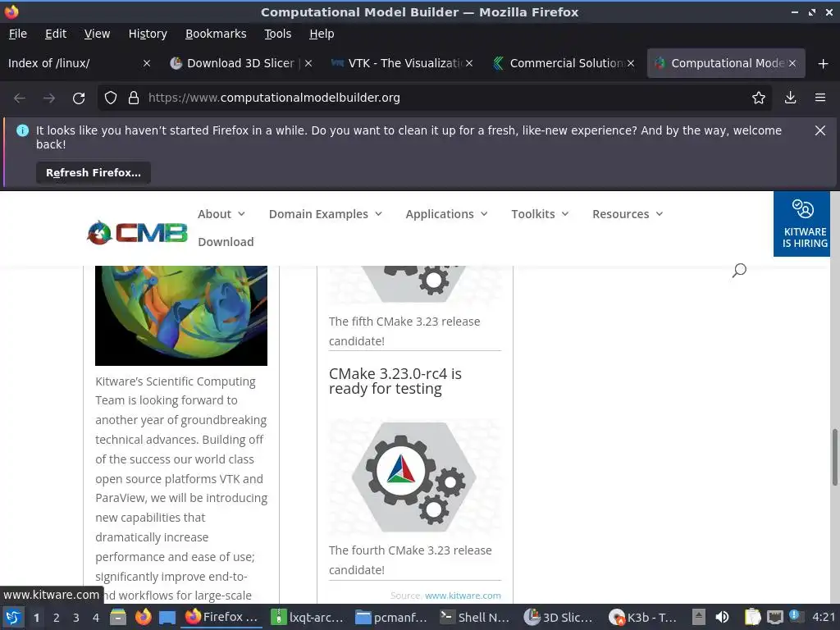Open the Firefox File menu
The height and width of the screenshot is (630, 840).
[18, 34]
